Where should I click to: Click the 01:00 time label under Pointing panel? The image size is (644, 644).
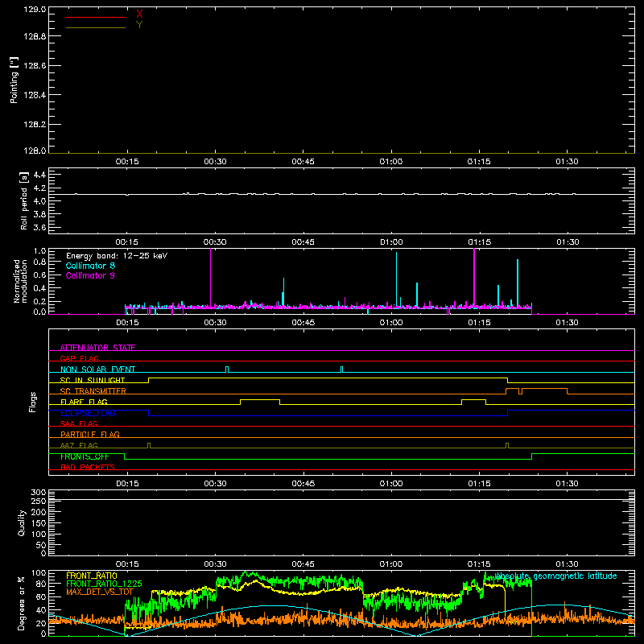tap(391, 162)
